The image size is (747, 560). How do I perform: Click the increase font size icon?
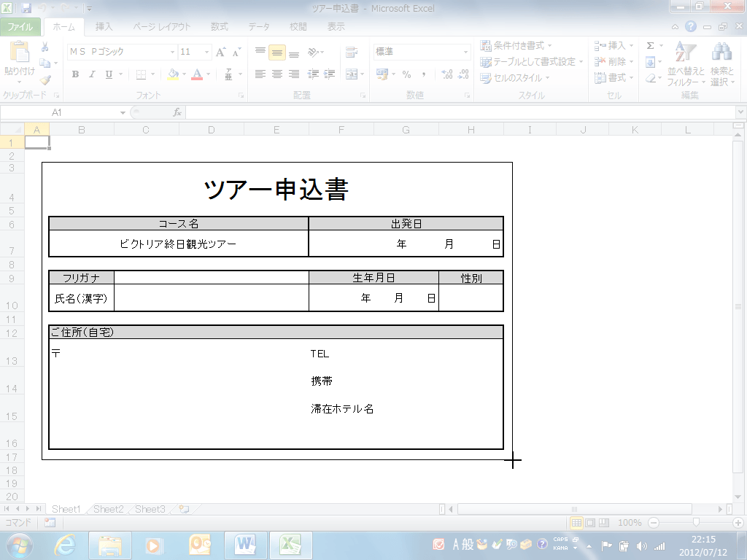(222, 52)
